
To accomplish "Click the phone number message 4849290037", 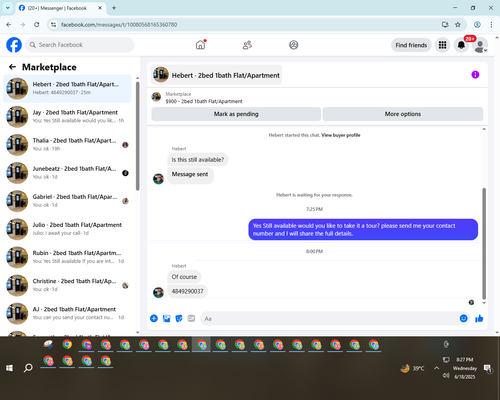I will (187, 291).
